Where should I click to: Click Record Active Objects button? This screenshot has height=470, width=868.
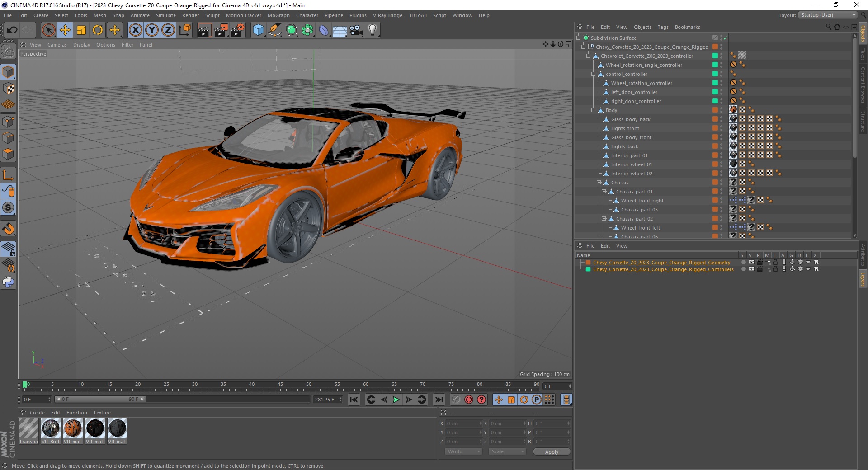(x=456, y=399)
